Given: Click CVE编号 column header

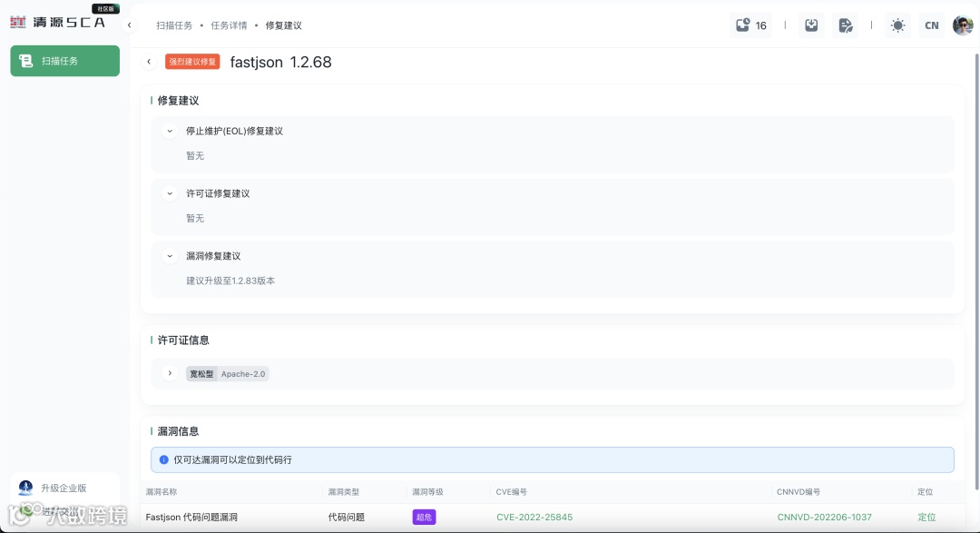Looking at the screenshot, I should tap(511, 492).
